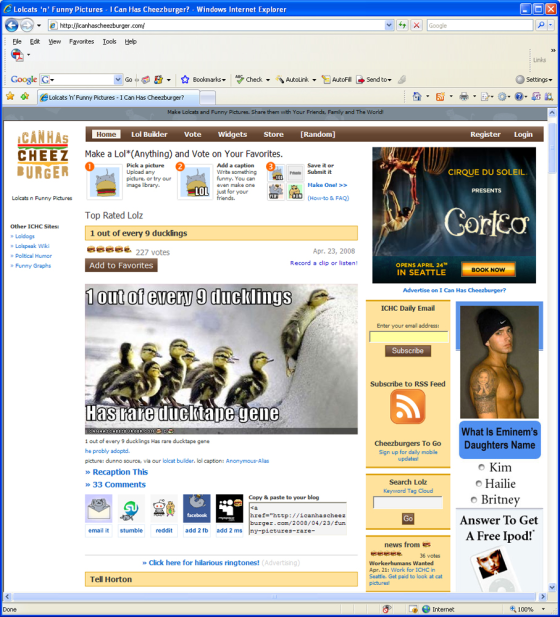Open the Help menu
The image size is (560, 617).
(131, 42)
